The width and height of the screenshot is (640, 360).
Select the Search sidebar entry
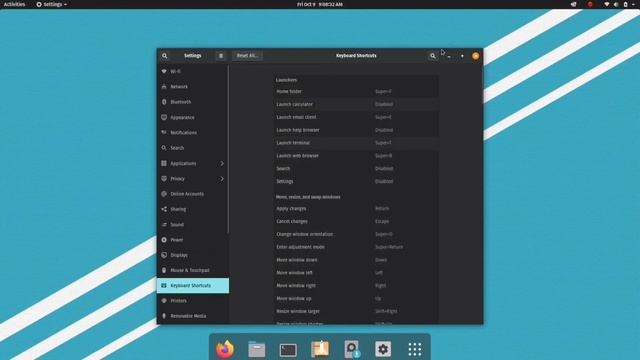[193, 148]
